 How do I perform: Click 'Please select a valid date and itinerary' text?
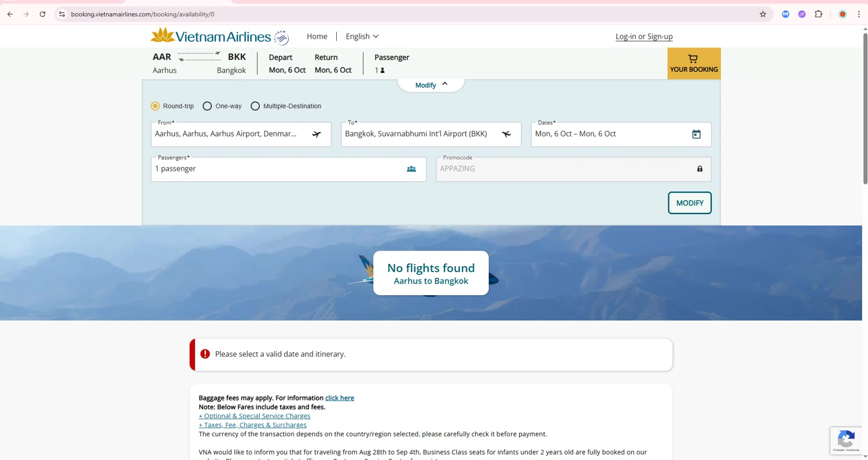(x=280, y=354)
